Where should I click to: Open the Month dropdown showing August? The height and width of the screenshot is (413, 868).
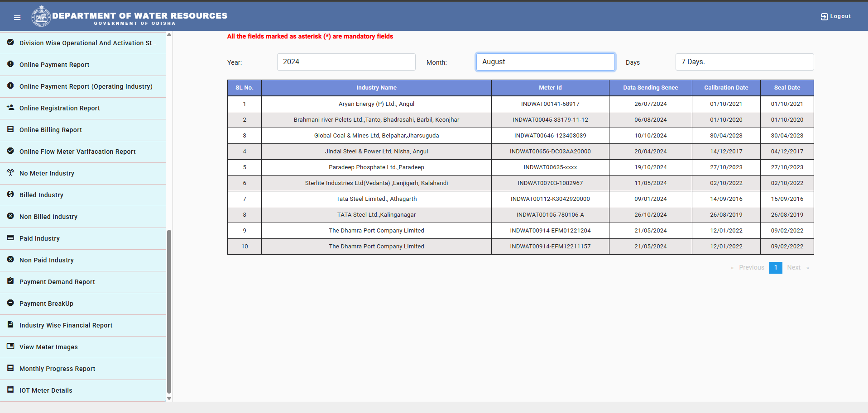tap(545, 62)
